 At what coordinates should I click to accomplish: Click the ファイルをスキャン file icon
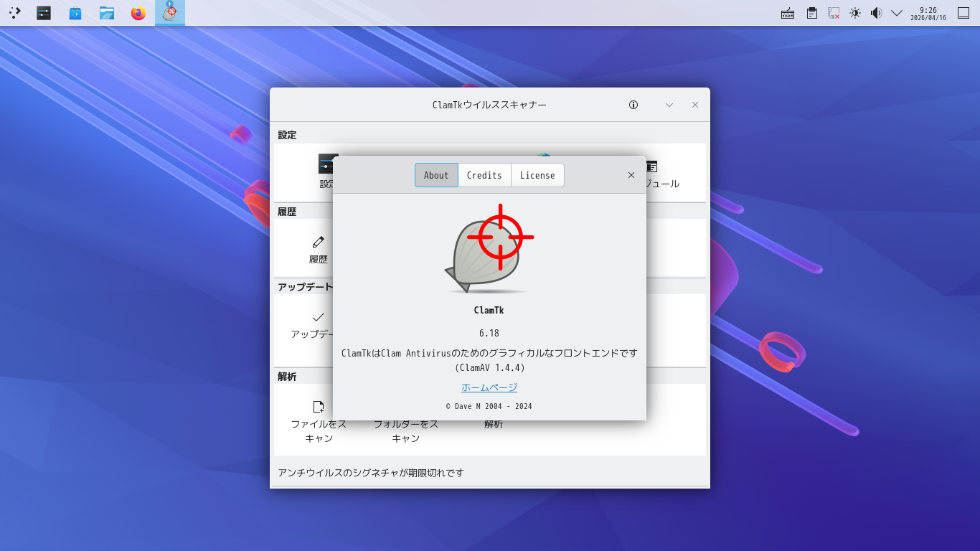pos(319,407)
